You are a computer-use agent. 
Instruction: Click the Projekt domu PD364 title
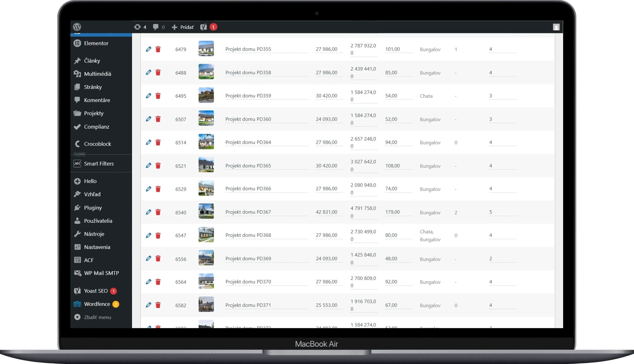click(x=248, y=142)
